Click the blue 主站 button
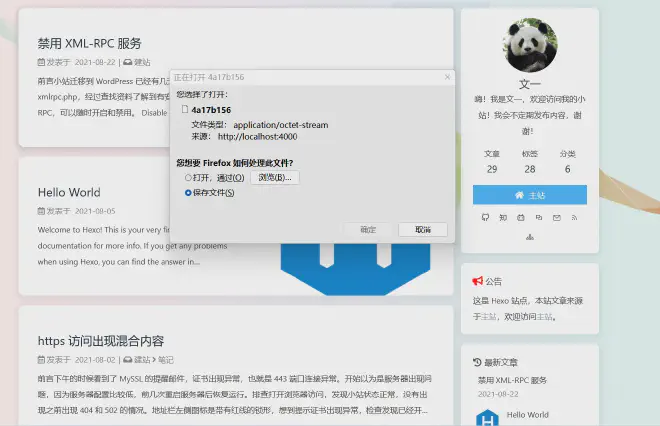 pos(530,195)
